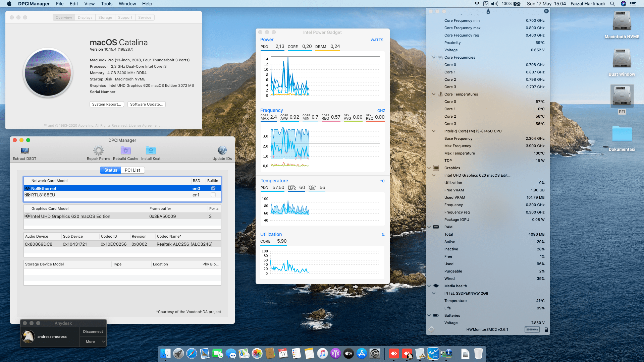The height and width of the screenshot is (362, 644).
Task: Toggle the Builtin checkbox for RTL8188EU
Action: (x=213, y=195)
